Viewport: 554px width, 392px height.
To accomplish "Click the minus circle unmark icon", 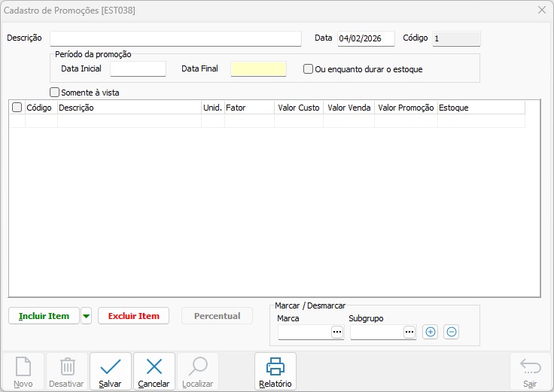I will click(451, 332).
